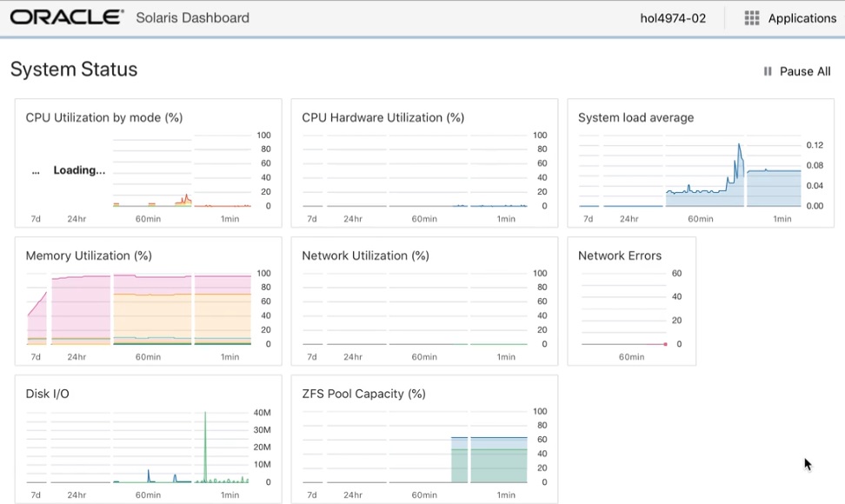Select 7d range on Disk I/O
Viewport: 845px width, 504px height.
pyautogui.click(x=36, y=494)
